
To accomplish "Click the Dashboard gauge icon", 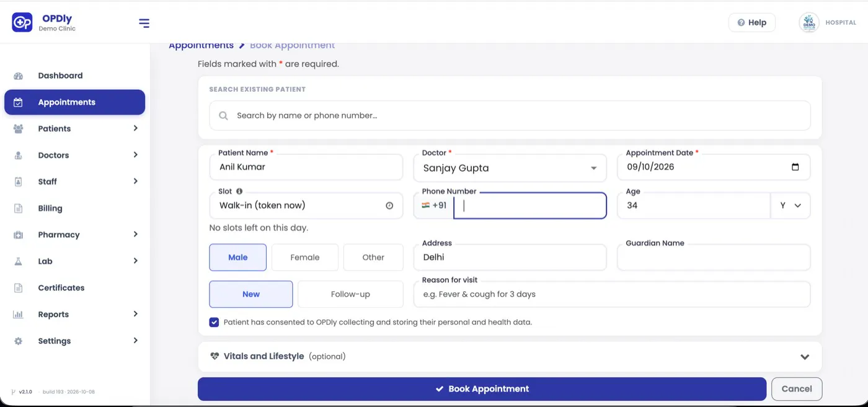I will click(18, 76).
